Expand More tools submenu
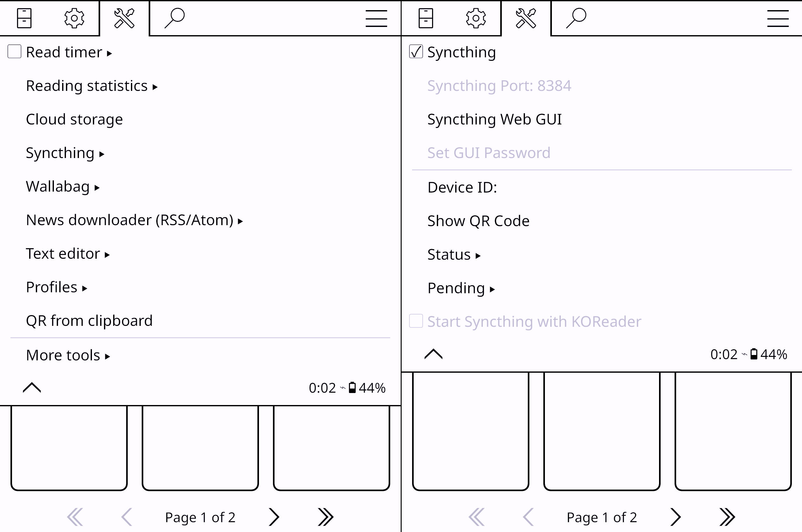The width and height of the screenshot is (802, 532). pyautogui.click(x=68, y=355)
